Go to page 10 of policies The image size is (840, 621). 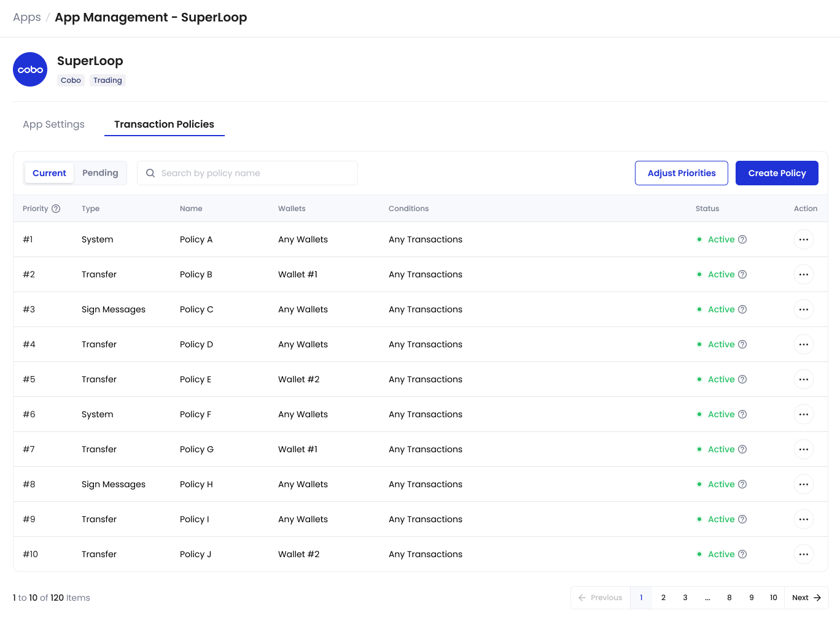pyautogui.click(x=773, y=597)
